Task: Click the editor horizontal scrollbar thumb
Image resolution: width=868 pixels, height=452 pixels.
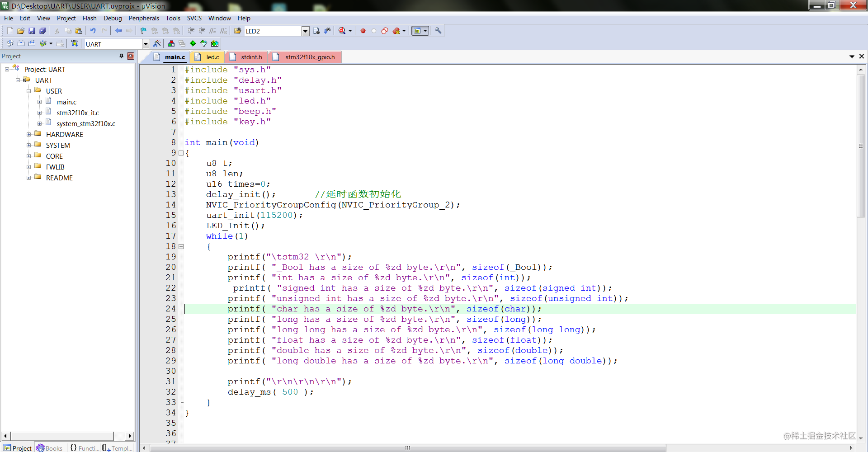Action: [408, 448]
